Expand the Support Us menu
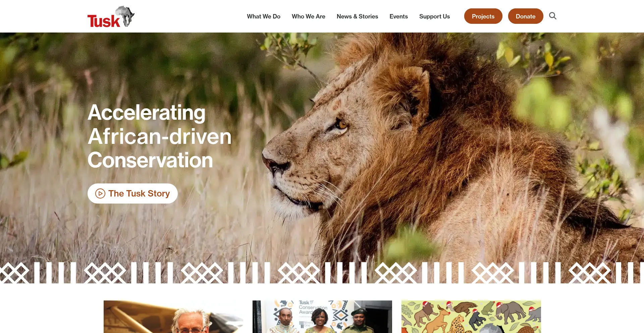 pos(434,16)
